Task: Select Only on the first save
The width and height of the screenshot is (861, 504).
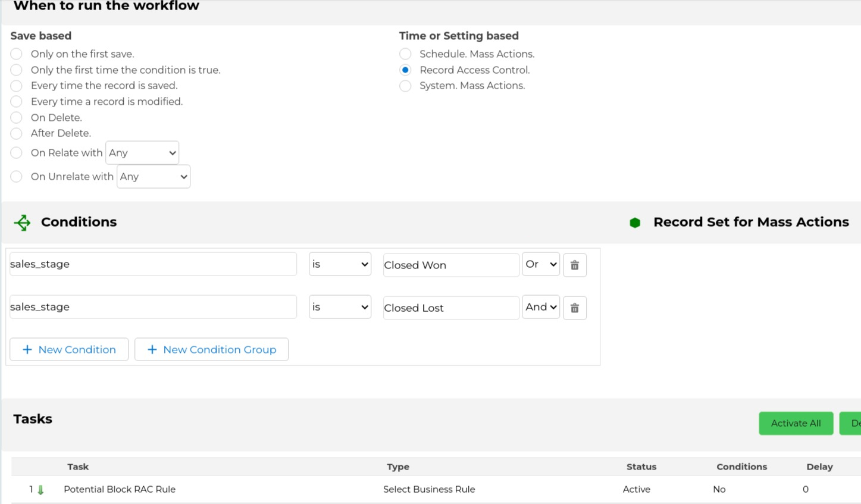Action: 16,54
